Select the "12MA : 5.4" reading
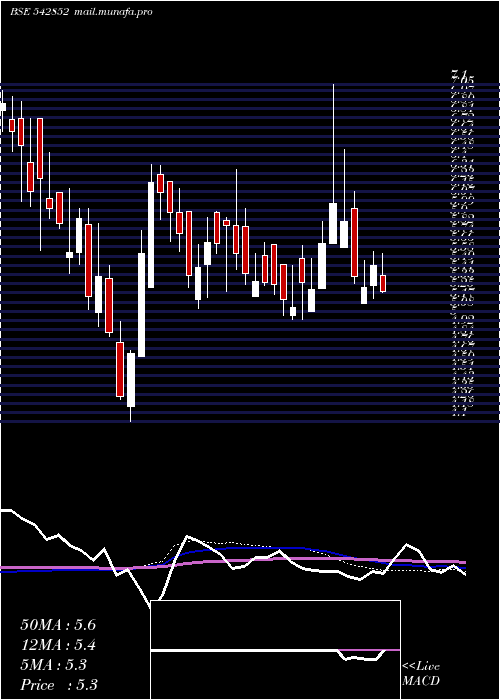 (x=58, y=645)
